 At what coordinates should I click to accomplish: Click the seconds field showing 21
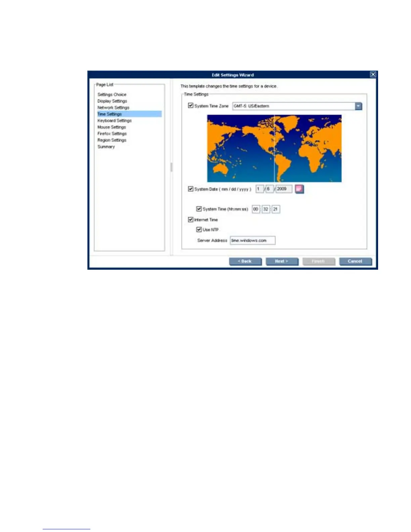click(x=276, y=209)
